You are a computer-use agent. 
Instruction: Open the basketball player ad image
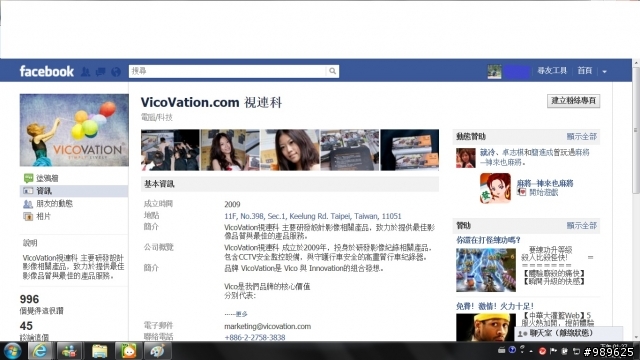486,327
